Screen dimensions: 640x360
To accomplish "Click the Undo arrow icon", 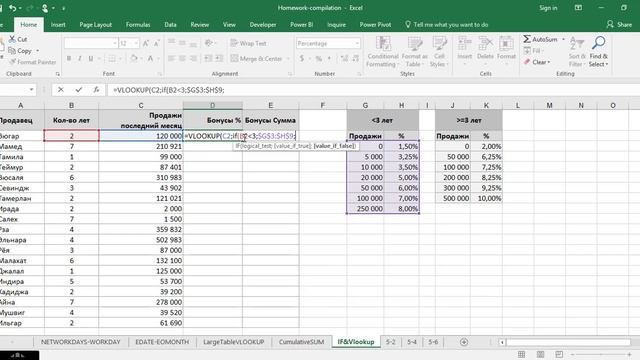I will [x=13, y=8].
